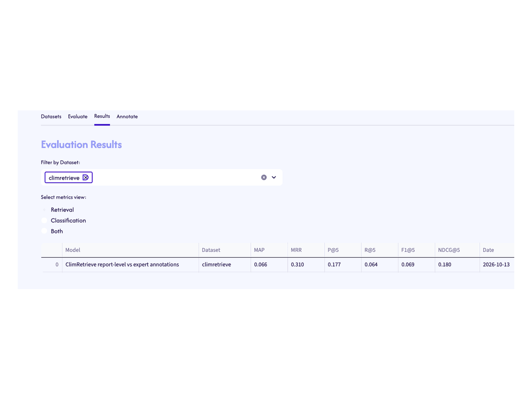This screenshot has width=532, height=399.
Task: Switch to the Evaluate tab
Action: coord(78,117)
